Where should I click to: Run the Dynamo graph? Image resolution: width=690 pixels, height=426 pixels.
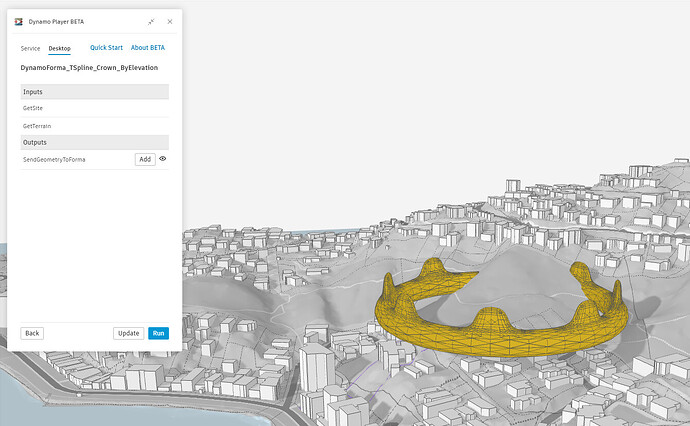158,333
